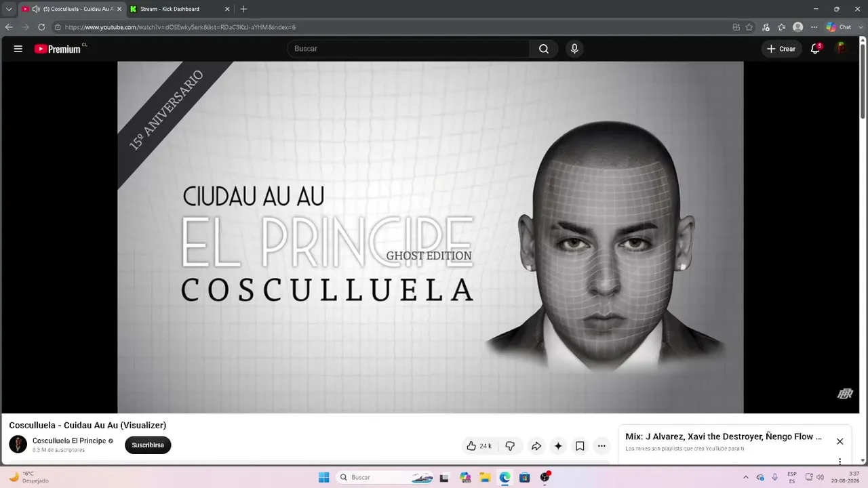Screen dimensions: 868x488
Task: Click the ESP keyboard language indicator
Action: [x=792, y=477]
